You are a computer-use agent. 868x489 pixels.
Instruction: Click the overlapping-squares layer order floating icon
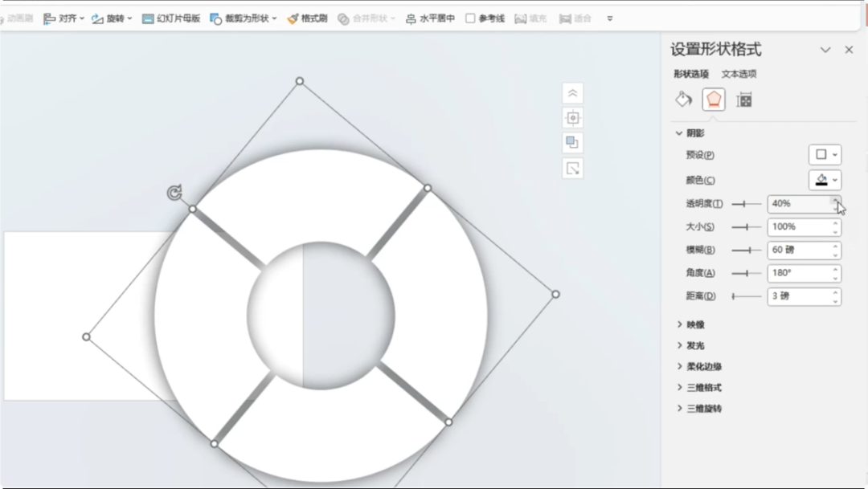[572, 143]
